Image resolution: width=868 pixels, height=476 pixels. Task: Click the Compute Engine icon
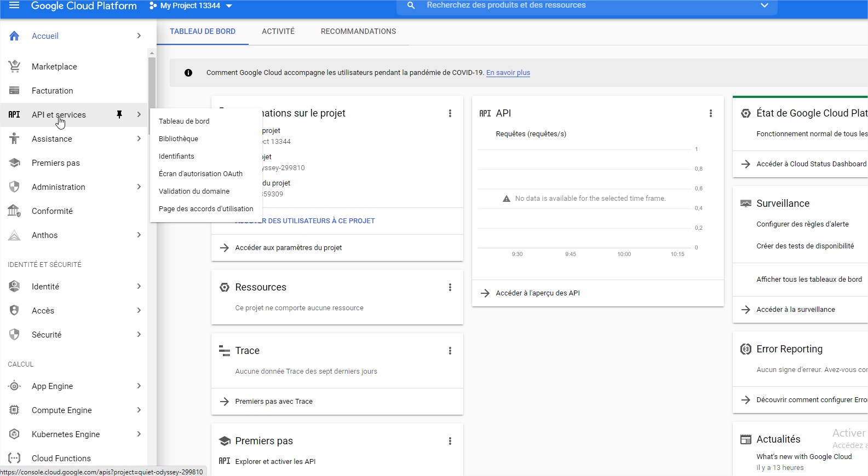tap(14, 410)
